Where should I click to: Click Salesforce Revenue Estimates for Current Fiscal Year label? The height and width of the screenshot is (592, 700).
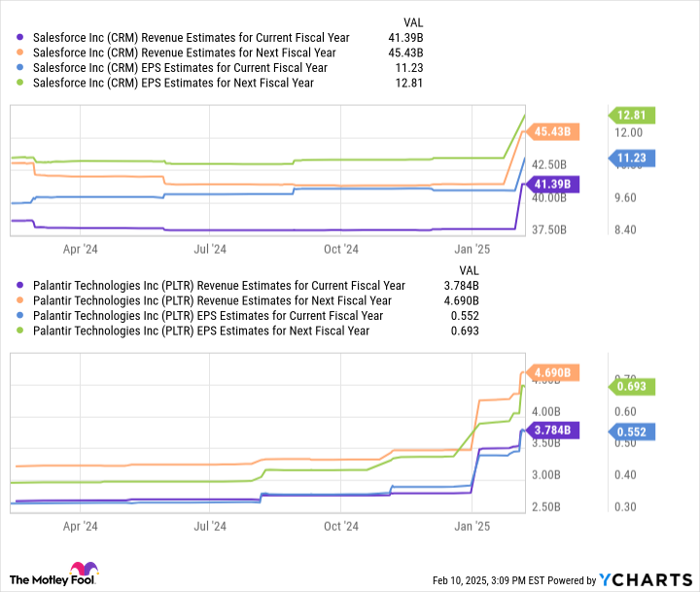point(192,38)
